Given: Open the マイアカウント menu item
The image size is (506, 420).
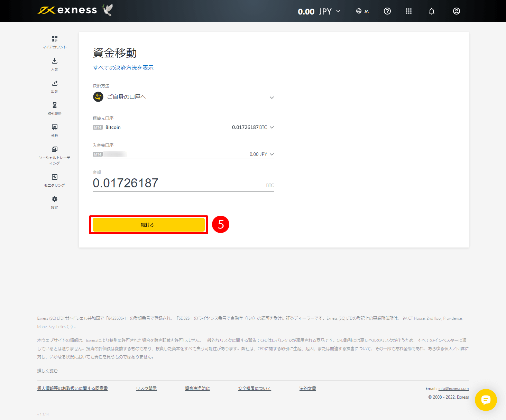Looking at the screenshot, I should 54,41.
